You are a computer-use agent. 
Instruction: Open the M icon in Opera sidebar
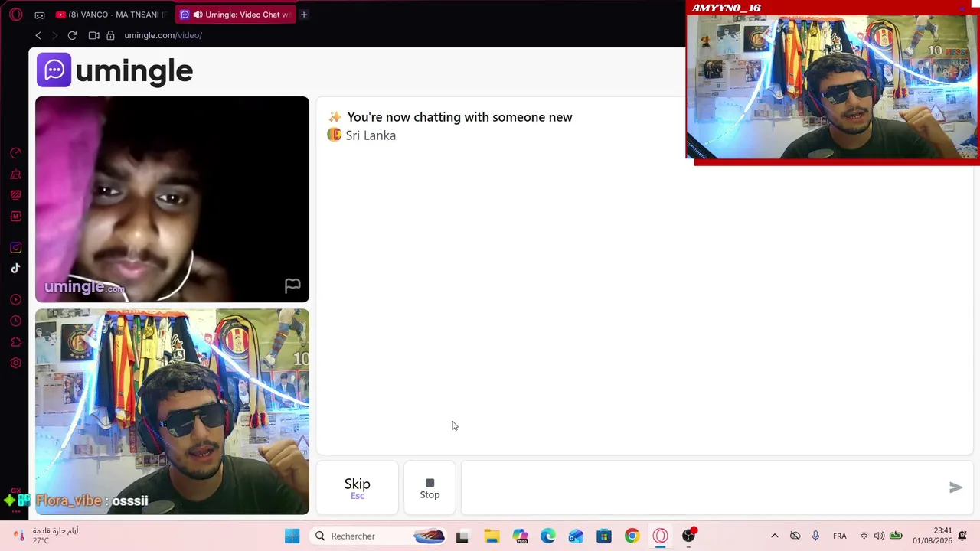pos(15,217)
